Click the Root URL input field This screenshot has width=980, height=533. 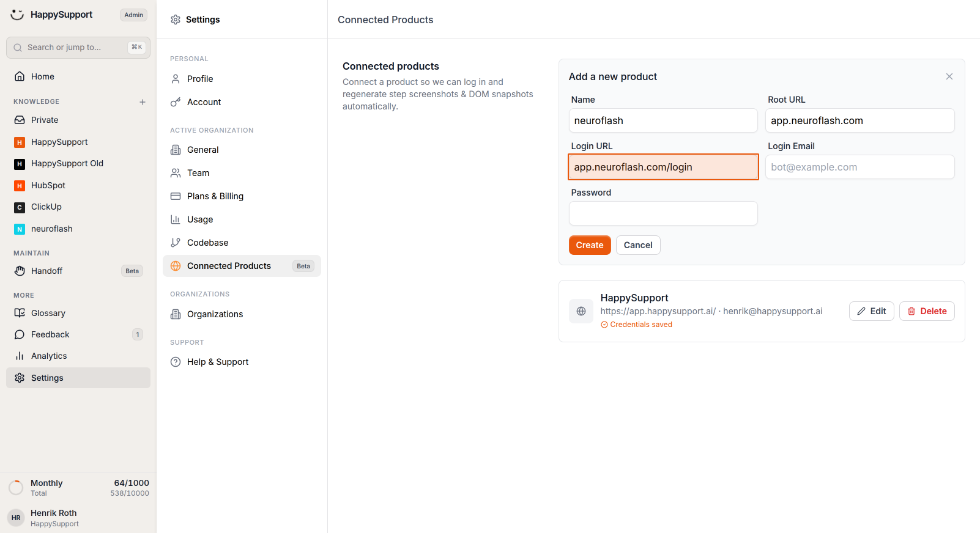coord(860,120)
